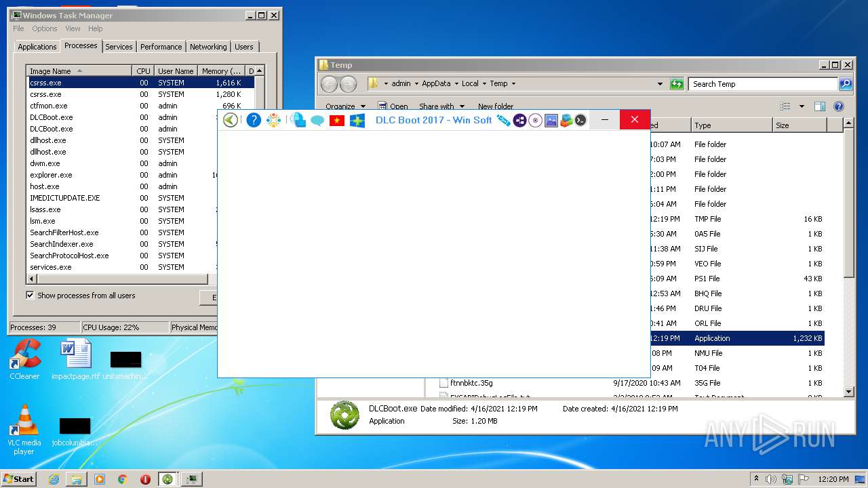The width and height of the screenshot is (868, 488).
Task: Click Search Temp input field
Action: click(x=764, y=84)
